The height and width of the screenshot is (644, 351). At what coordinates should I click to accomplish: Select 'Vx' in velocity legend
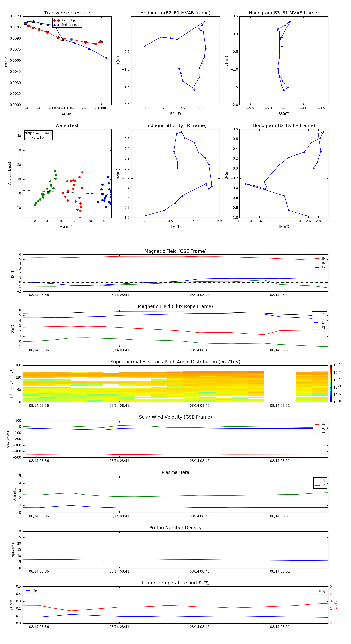320,424
